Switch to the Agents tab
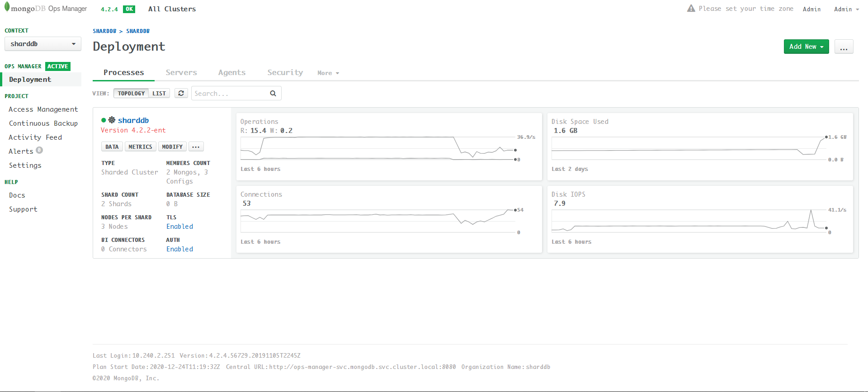The image size is (868, 392). pos(232,72)
